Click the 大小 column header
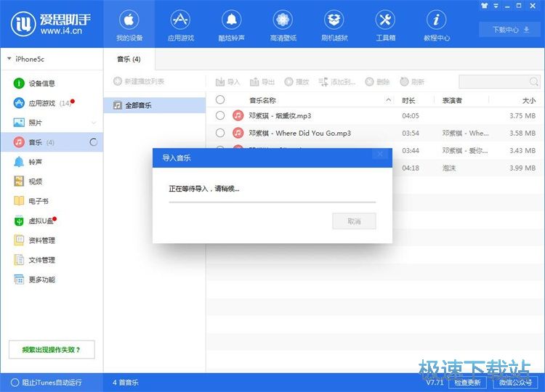Screen dimensions: 545x392 click(x=529, y=101)
